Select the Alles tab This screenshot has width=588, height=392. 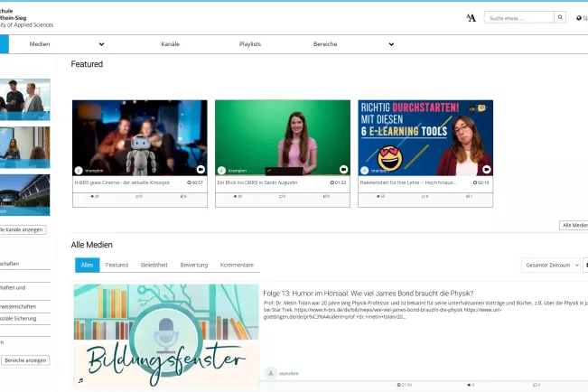tap(87, 265)
